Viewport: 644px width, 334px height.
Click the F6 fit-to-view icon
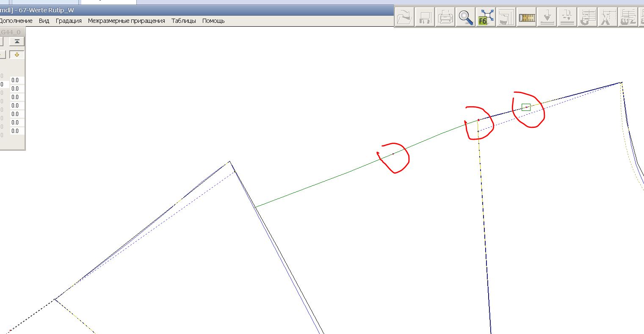[486, 18]
